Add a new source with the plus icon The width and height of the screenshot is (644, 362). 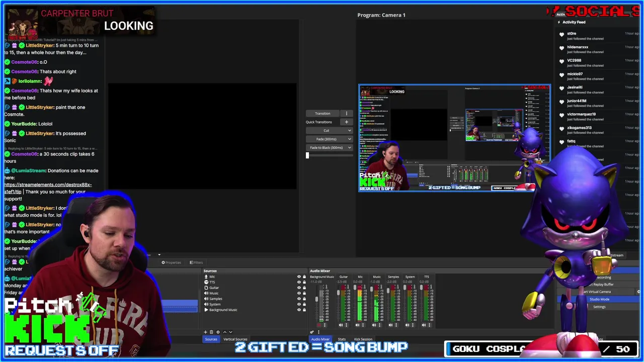pyautogui.click(x=205, y=332)
